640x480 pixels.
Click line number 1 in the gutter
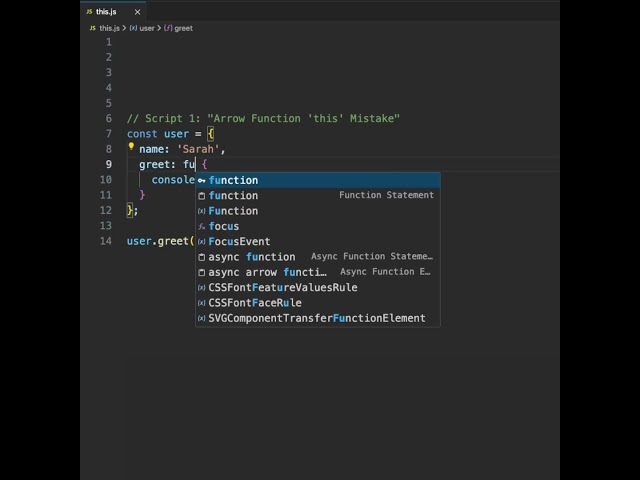109,42
